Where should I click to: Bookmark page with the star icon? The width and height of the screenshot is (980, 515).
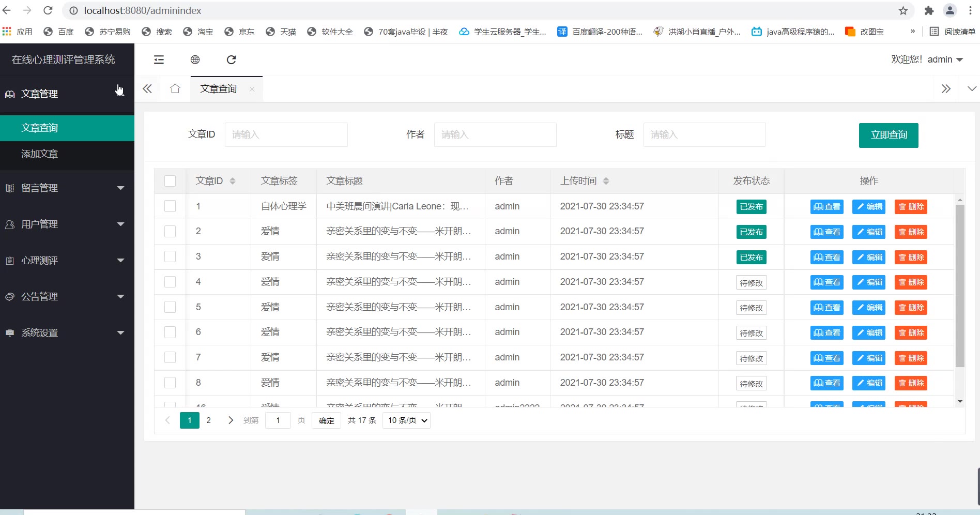click(903, 11)
